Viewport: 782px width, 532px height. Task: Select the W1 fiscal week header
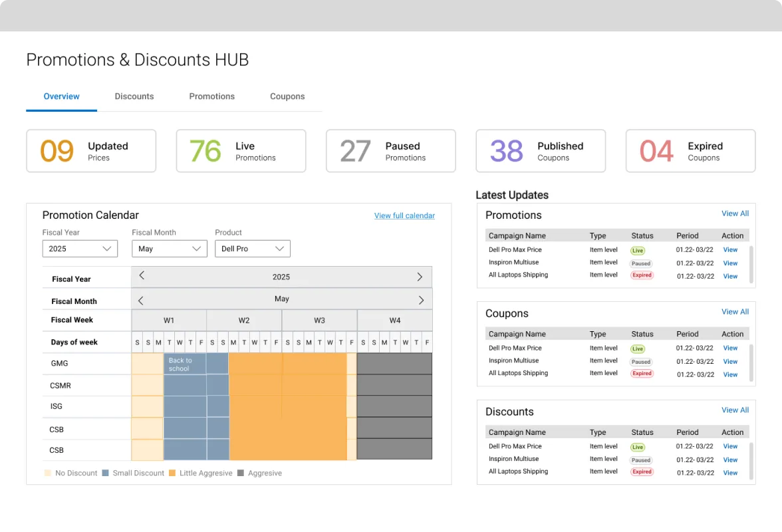tap(169, 320)
